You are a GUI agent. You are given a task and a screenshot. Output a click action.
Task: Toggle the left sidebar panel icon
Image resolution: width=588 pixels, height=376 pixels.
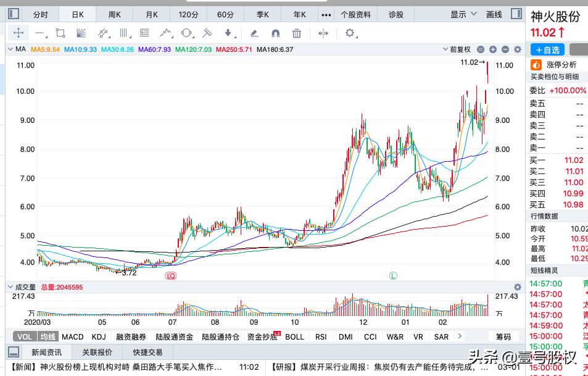pyautogui.click(x=13, y=14)
